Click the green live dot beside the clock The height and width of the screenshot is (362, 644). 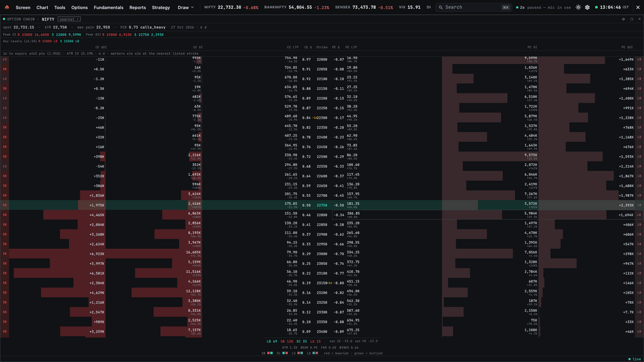pos(597,7)
